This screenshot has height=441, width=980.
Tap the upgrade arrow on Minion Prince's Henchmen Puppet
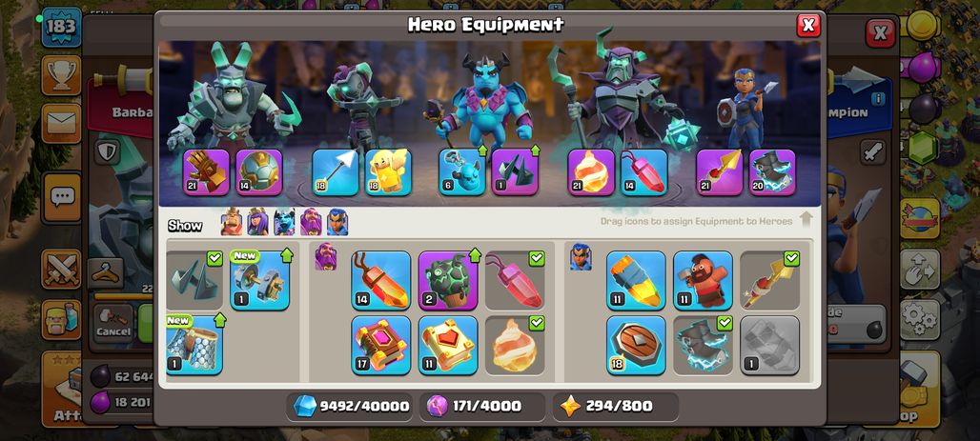coord(482,150)
